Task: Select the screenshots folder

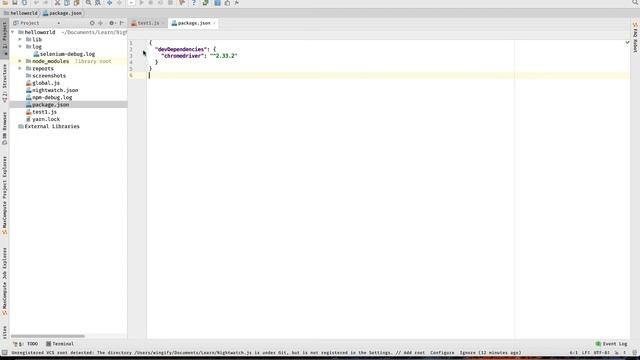Action: click(x=46, y=76)
